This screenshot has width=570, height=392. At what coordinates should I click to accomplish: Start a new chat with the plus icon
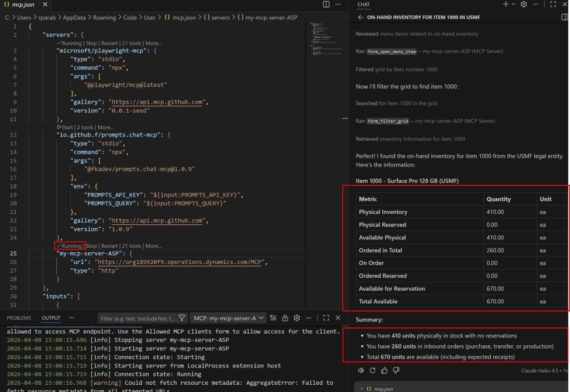[506, 4]
